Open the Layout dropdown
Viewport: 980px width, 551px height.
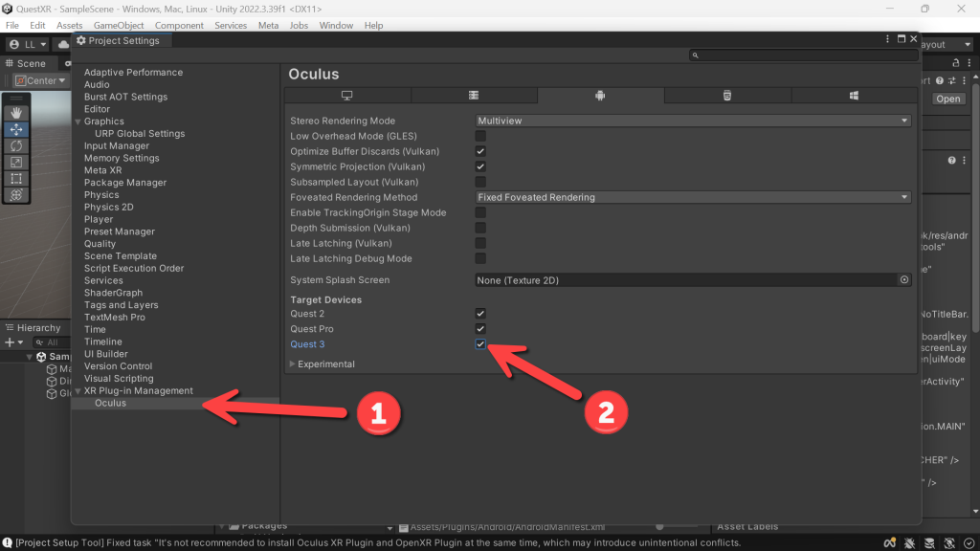tap(947, 44)
